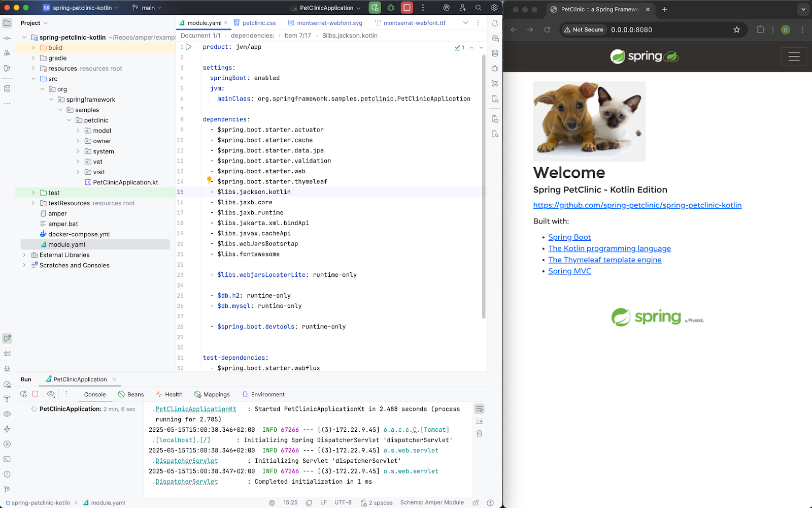Open the Search Everywhere magnifier icon
Screen dimensions: 812x508
[478, 8]
